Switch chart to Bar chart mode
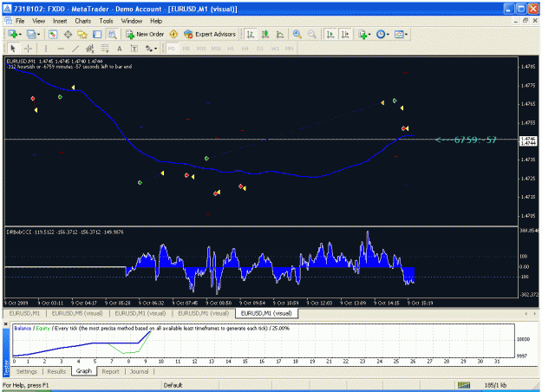This screenshot has width=542, height=392. pos(251,34)
